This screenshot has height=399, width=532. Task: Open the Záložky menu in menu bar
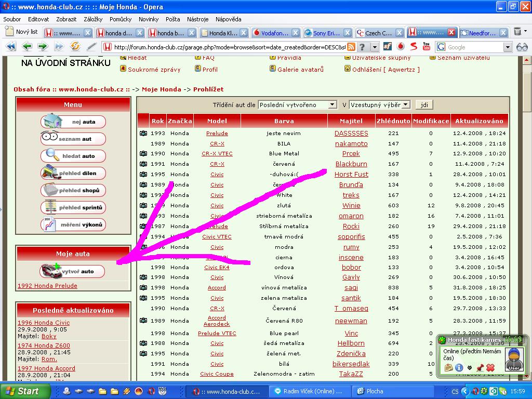pos(93,19)
